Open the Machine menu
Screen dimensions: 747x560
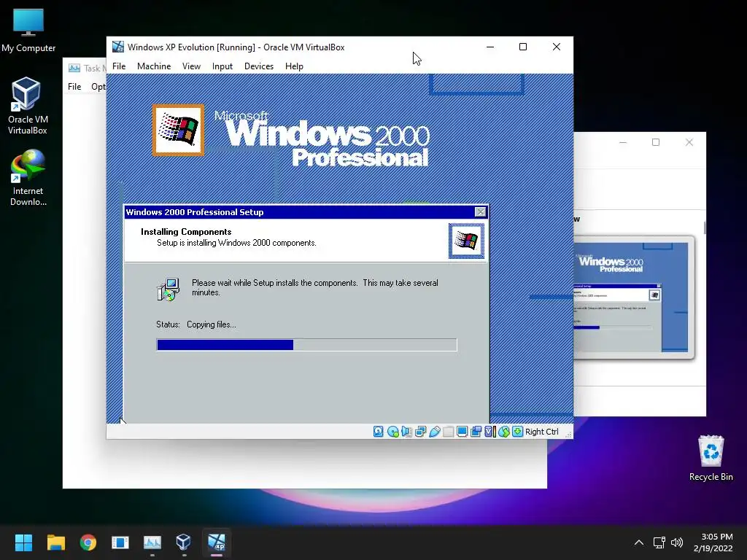pyautogui.click(x=154, y=66)
